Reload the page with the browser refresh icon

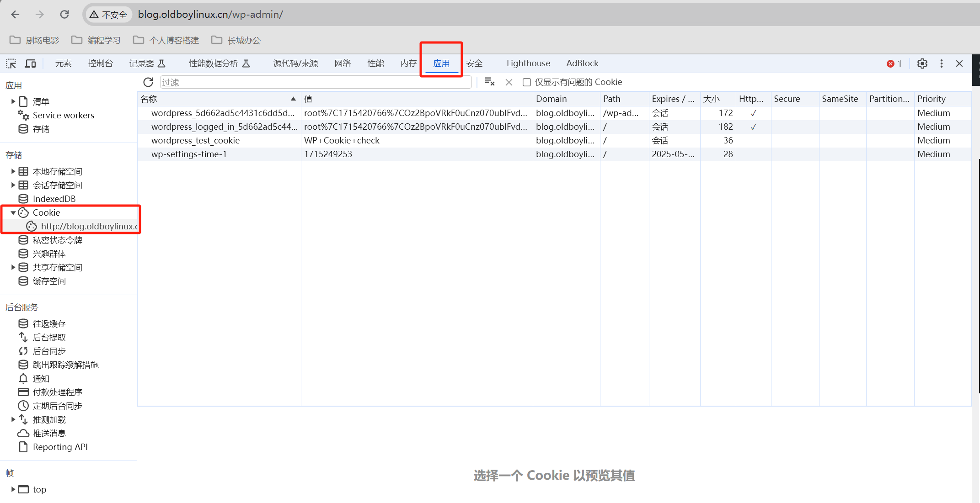64,15
